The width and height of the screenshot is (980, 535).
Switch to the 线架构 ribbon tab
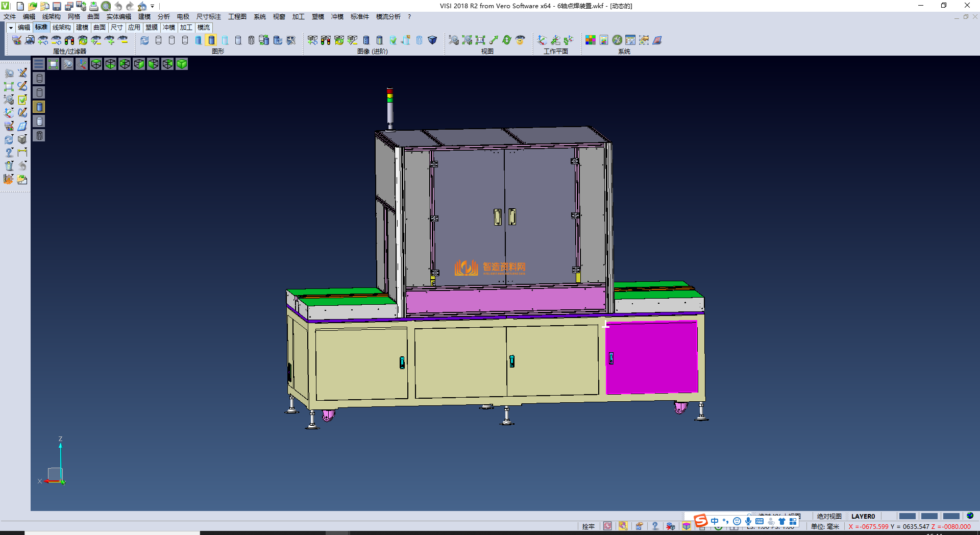point(61,28)
